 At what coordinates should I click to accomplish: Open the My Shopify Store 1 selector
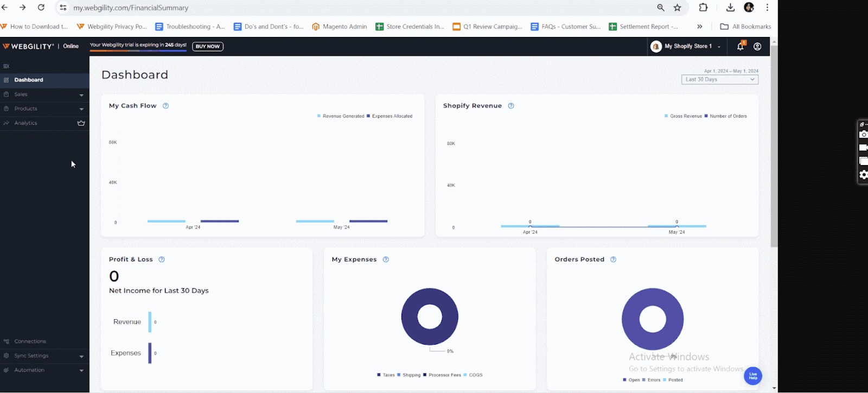click(686, 47)
